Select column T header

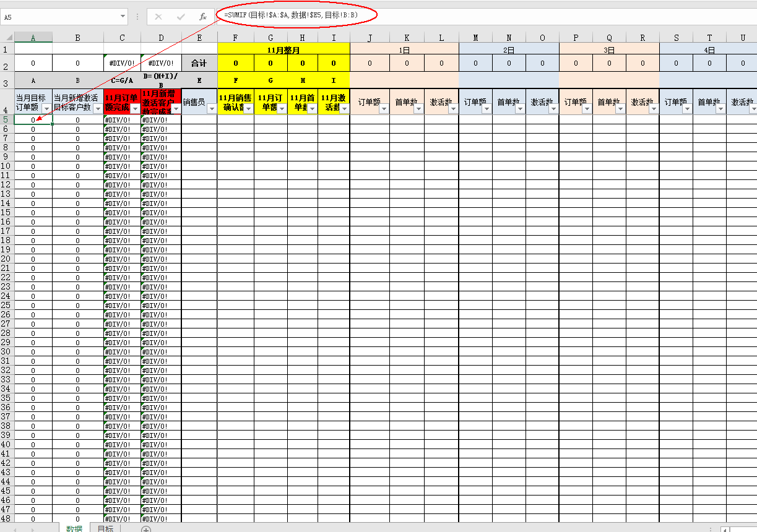(x=709, y=37)
